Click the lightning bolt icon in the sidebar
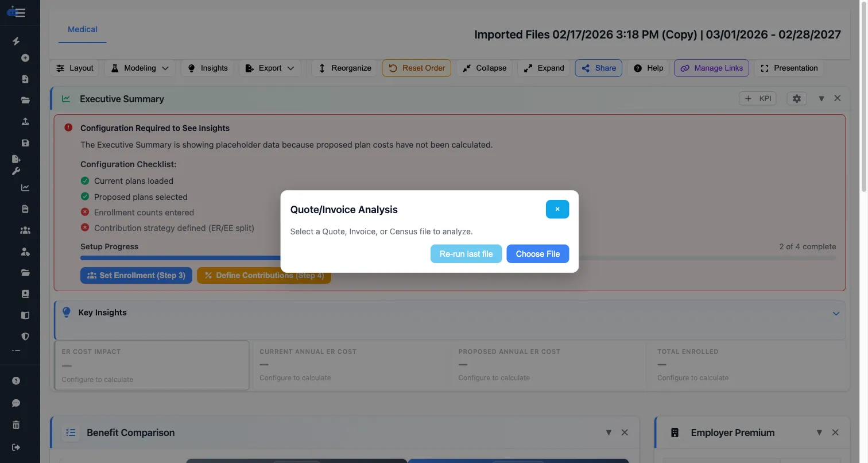 coord(17,41)
